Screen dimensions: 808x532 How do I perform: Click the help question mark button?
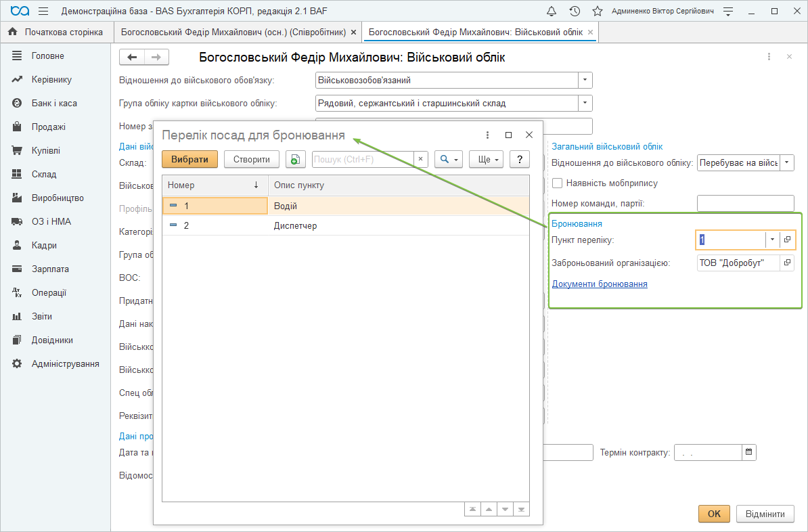tap(519, 159)
